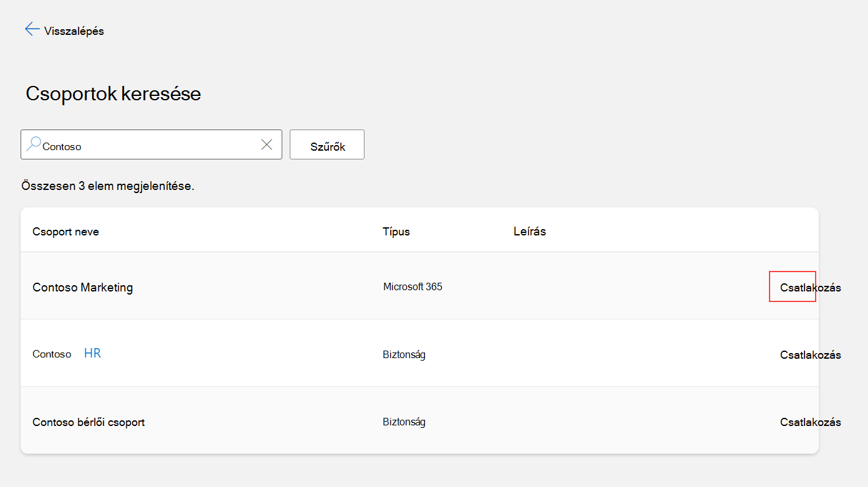Click the Leírás column header

[530, 232]
